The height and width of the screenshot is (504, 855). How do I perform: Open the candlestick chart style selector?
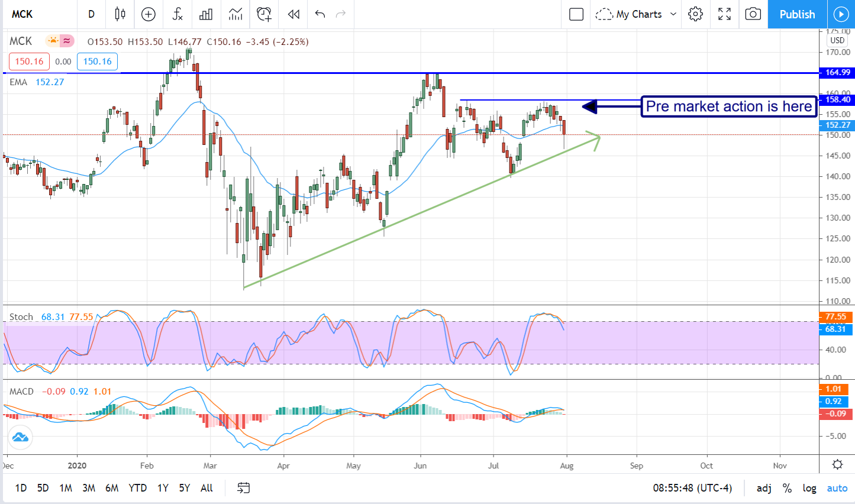coord(120,14)
